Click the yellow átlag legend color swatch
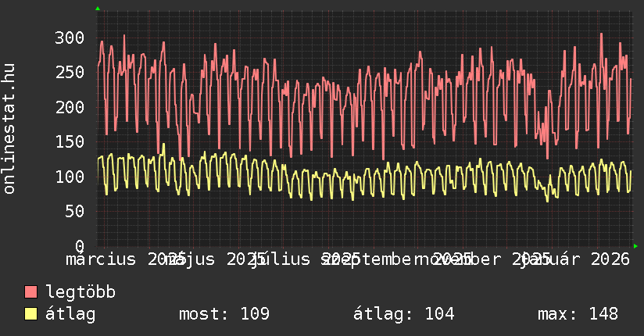This screenshot has height=336, width=644. click(30, 314)
